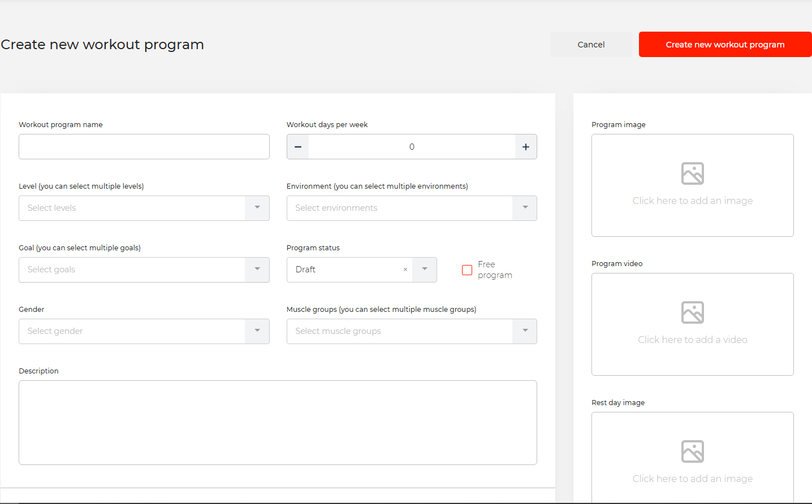This screenshot has width=812, height=504.
Task: Focus the Workout program name field
Action: coord(144,147)
